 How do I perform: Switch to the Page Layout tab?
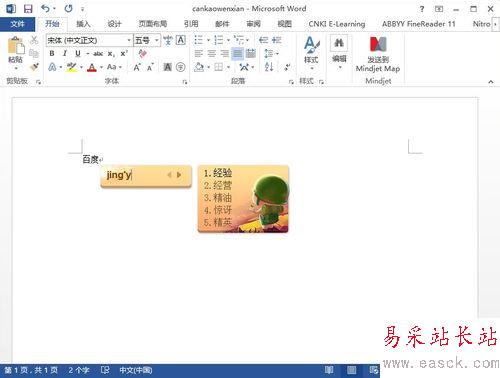(x=153, y=24)
